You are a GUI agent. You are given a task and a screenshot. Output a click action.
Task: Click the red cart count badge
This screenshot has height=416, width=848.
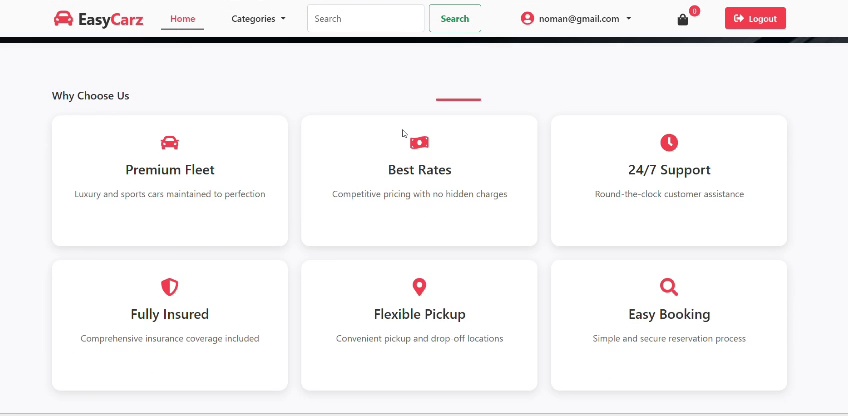(694, 11)
